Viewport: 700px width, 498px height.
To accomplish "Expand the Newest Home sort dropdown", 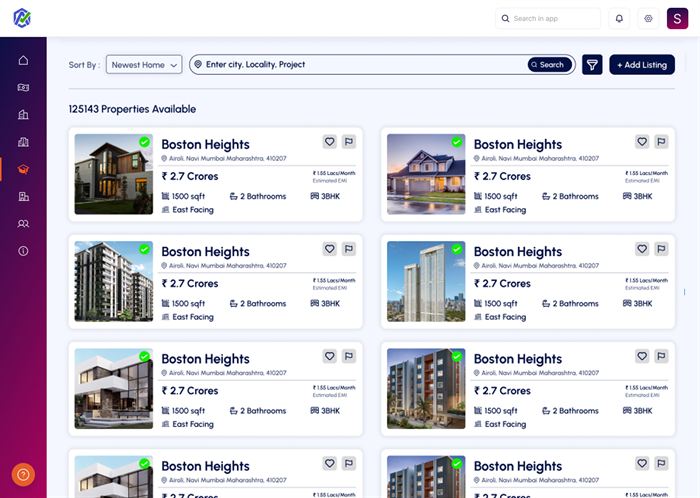I will 144,65.
